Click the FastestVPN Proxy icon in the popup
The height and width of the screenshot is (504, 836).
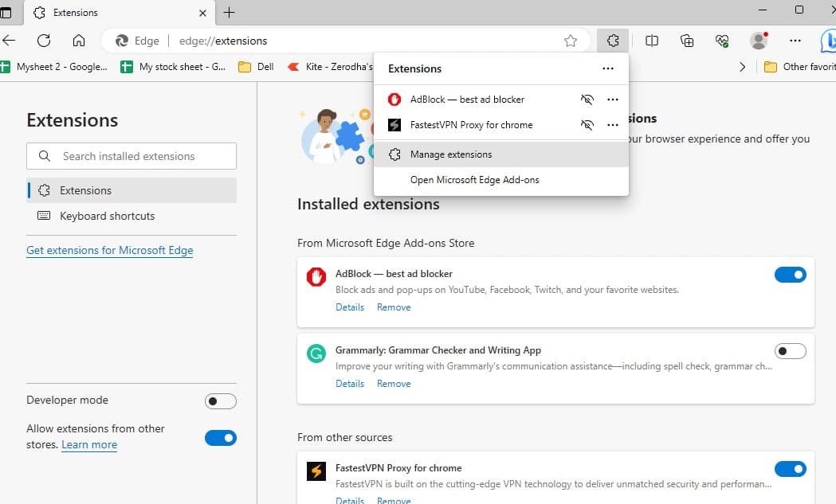(394, 125)
